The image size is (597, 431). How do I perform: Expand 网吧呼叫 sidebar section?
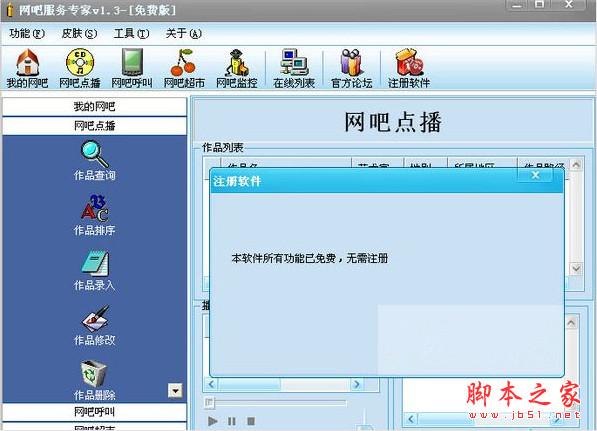point(94,412)
